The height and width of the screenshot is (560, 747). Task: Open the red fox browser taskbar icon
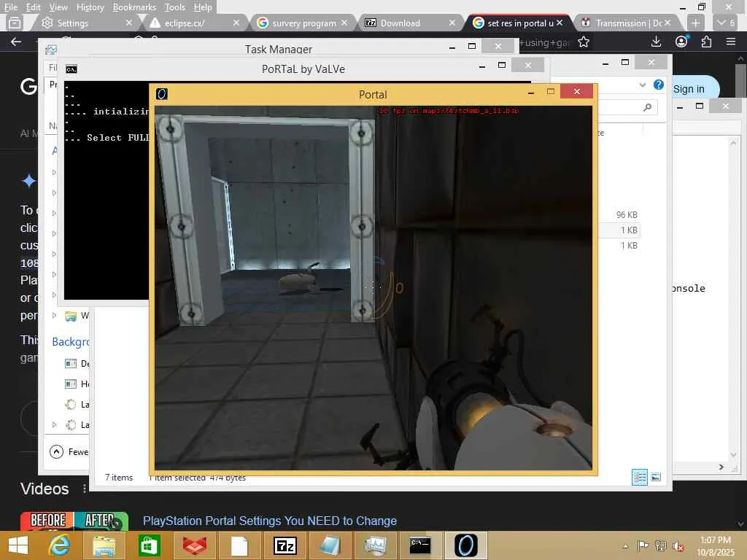coord(194,545)
